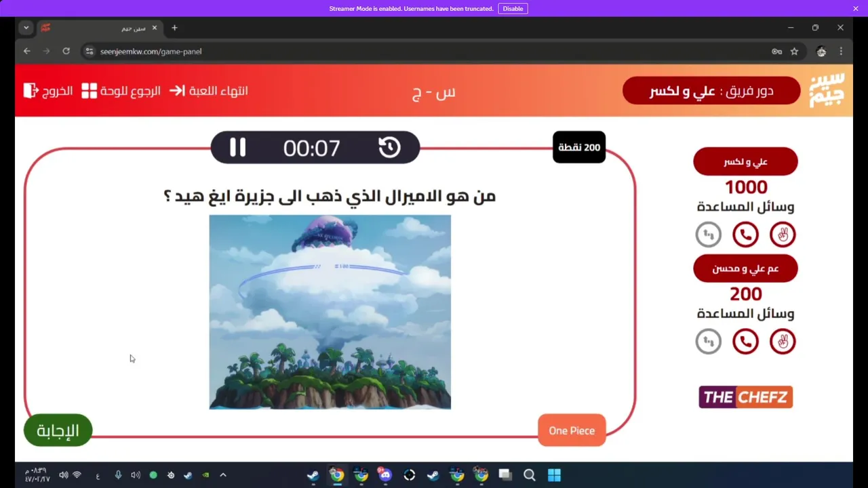Show hidden system tray icons

(x=223, y=475)
